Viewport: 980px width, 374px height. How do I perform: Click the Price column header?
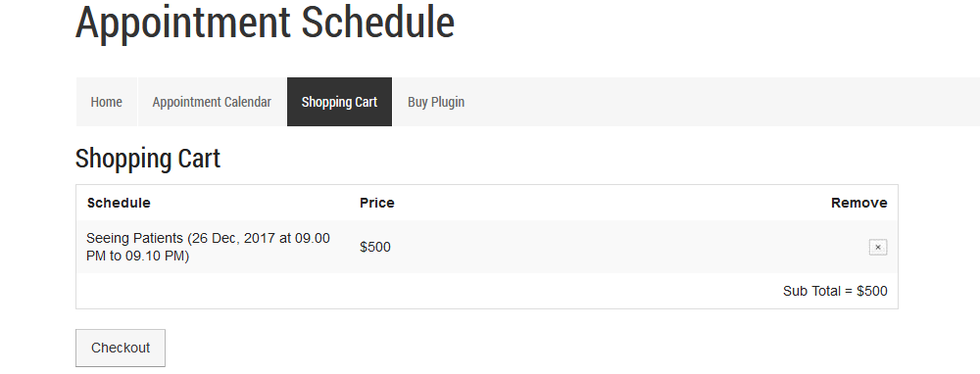pos(377,203)
